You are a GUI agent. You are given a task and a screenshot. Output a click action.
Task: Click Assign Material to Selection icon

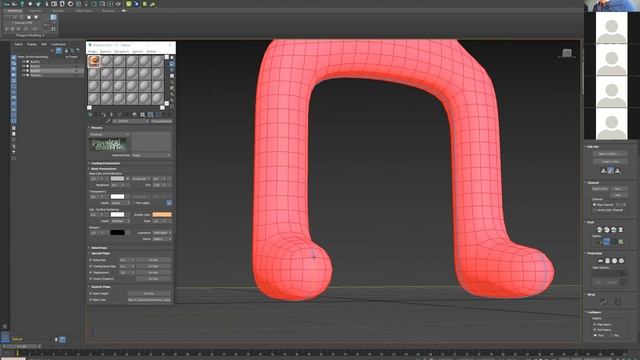click(104, 115)
